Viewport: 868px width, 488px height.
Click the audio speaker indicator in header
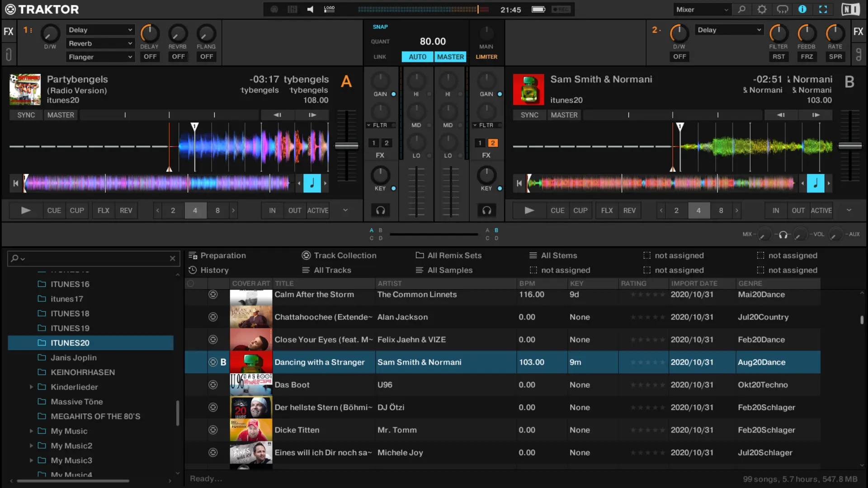[310, 9]
